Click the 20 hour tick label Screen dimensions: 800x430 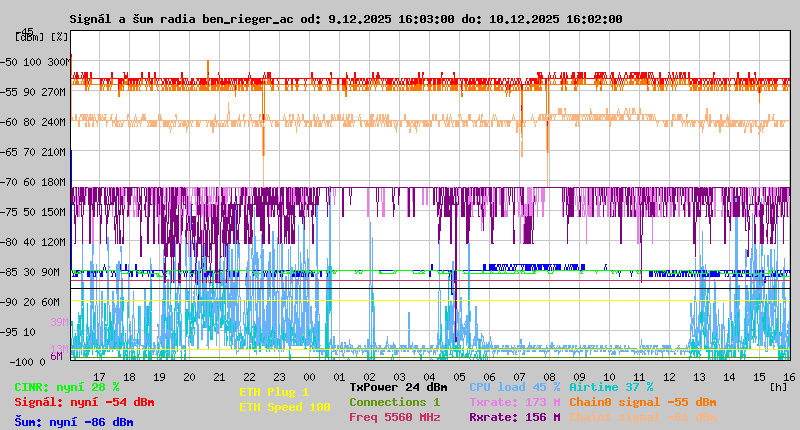pyautogui.click(x=189, y=376)
